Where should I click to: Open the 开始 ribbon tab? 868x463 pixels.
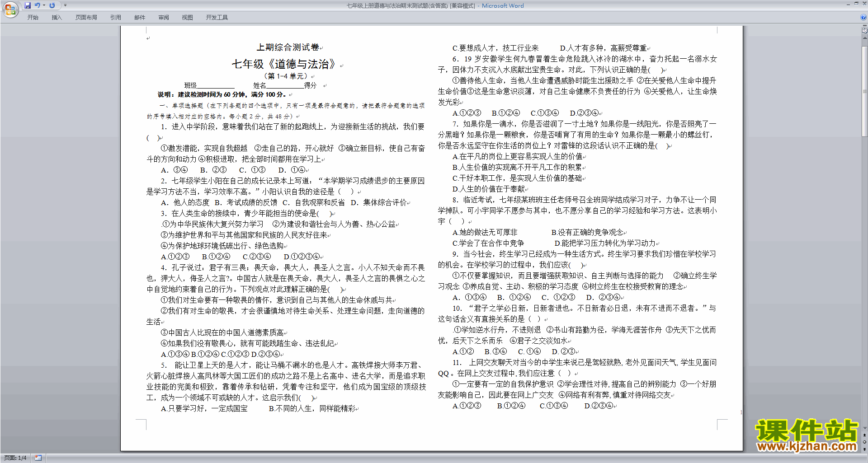(x=33, y=18)
